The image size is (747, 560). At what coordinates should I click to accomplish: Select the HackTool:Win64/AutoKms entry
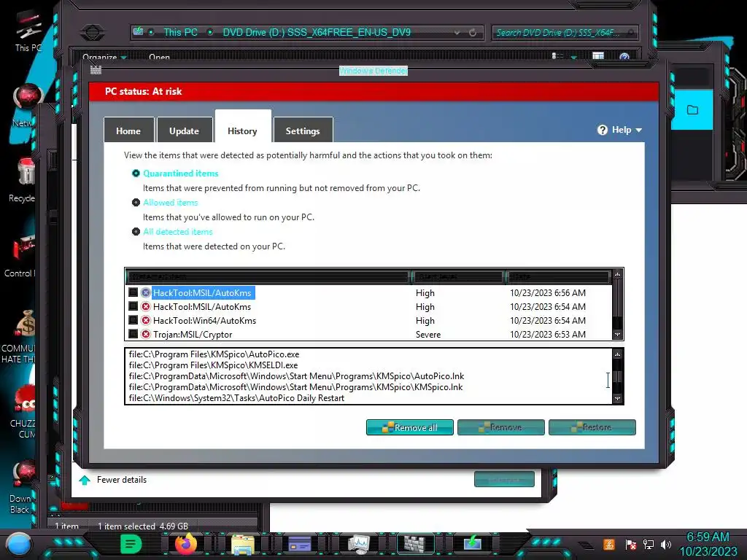click(204, 321)
